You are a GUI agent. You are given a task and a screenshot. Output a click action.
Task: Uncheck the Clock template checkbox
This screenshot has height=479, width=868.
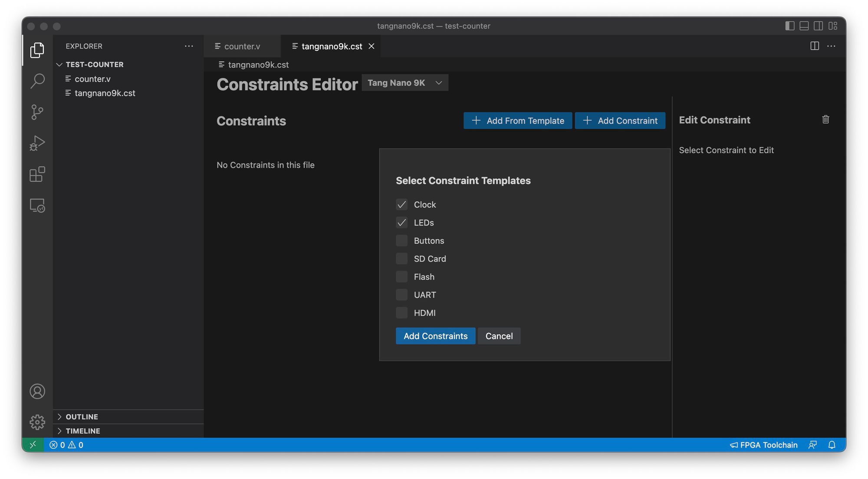tap(402, 204)
